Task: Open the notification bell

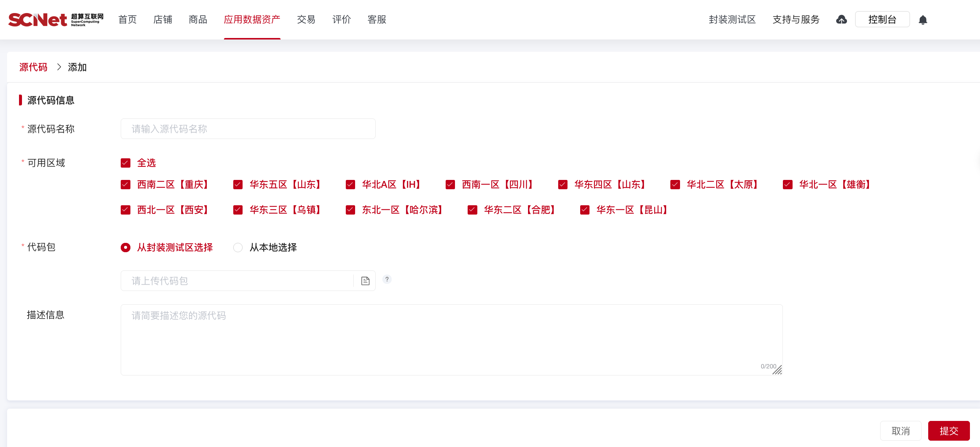Action: point(923,20)
